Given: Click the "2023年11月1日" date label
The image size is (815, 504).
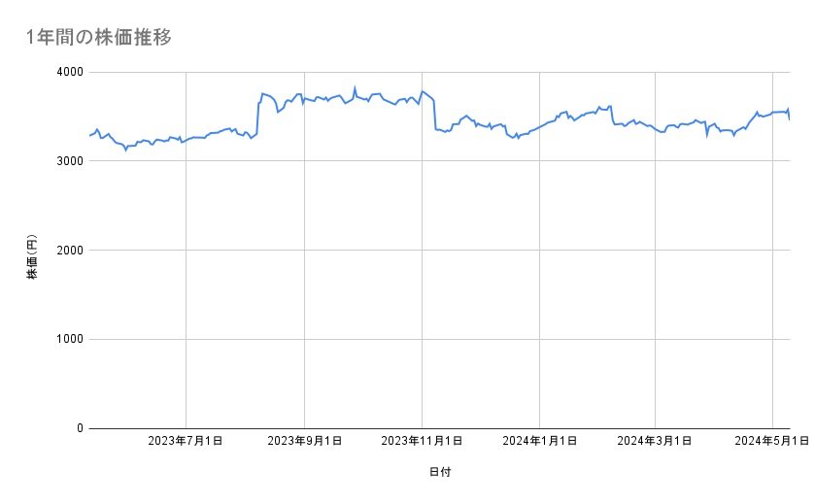Looking at the screenshot, I should pyautogui.click(x=422, y=442).
